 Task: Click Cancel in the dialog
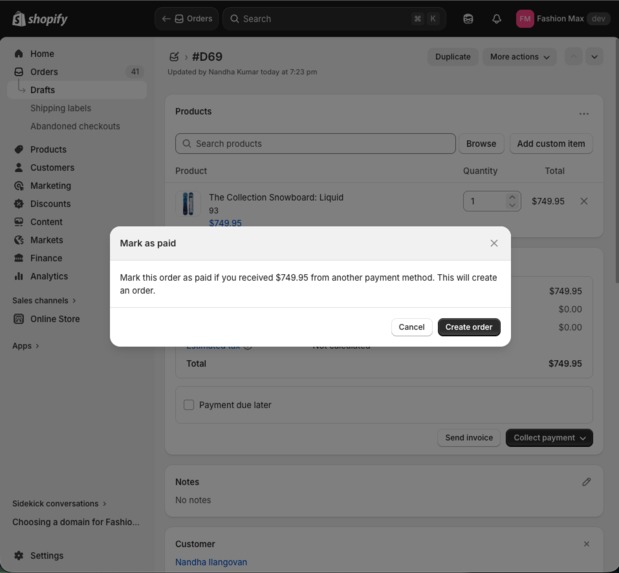click(411, 327)
